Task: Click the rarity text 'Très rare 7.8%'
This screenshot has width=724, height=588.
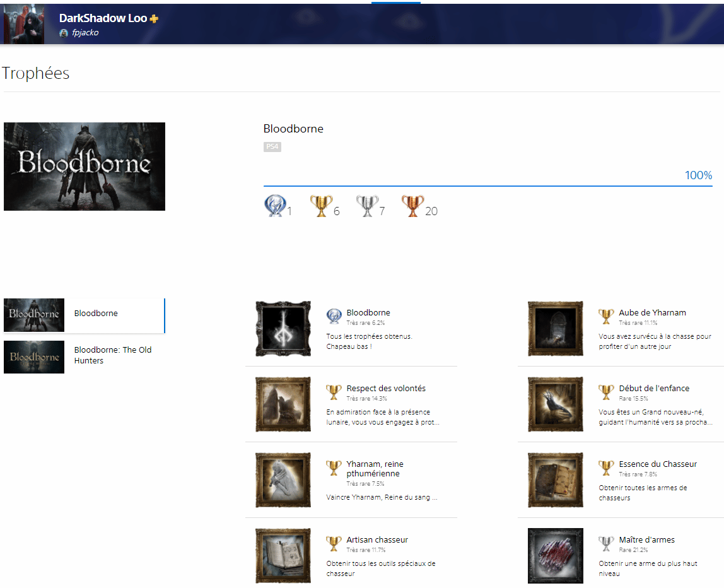Action: [x=638, y=474]
